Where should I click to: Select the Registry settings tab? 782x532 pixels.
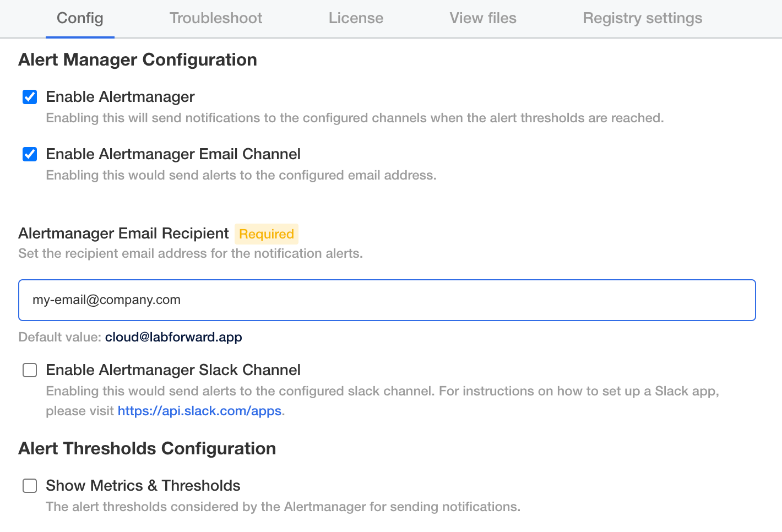[642, 18]
